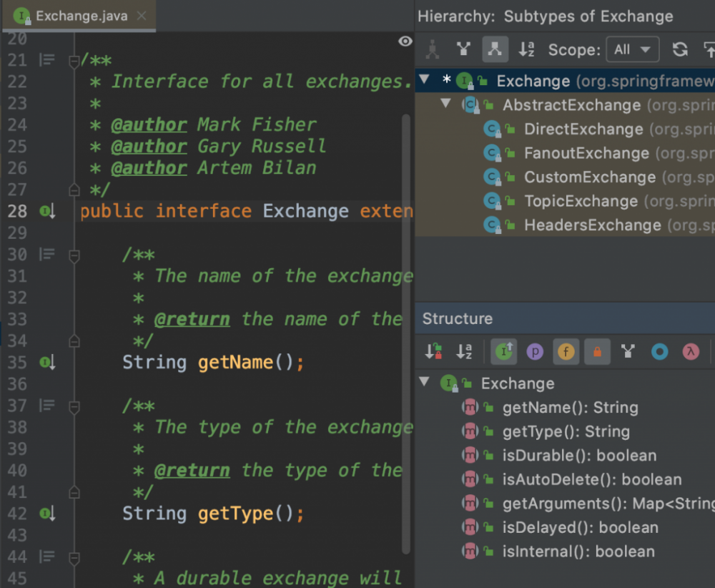
Task: Collapse the Exchange node in Structure panel
Action: tap(425, 383)
